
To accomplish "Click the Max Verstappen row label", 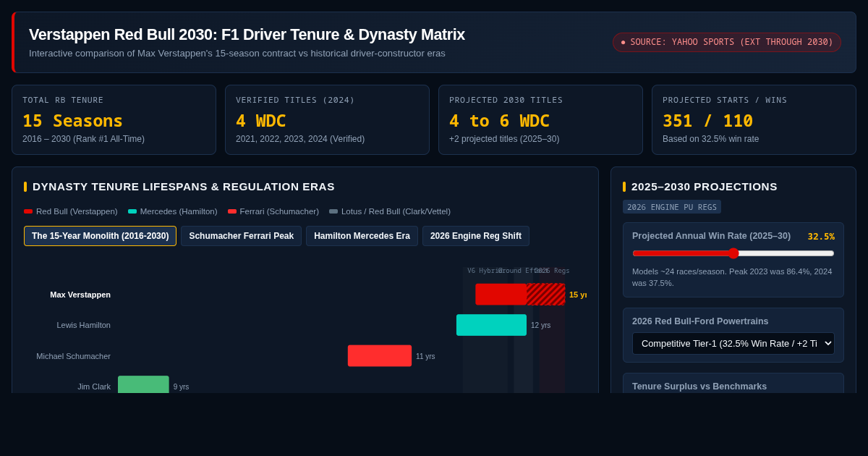I will (80, 295).
